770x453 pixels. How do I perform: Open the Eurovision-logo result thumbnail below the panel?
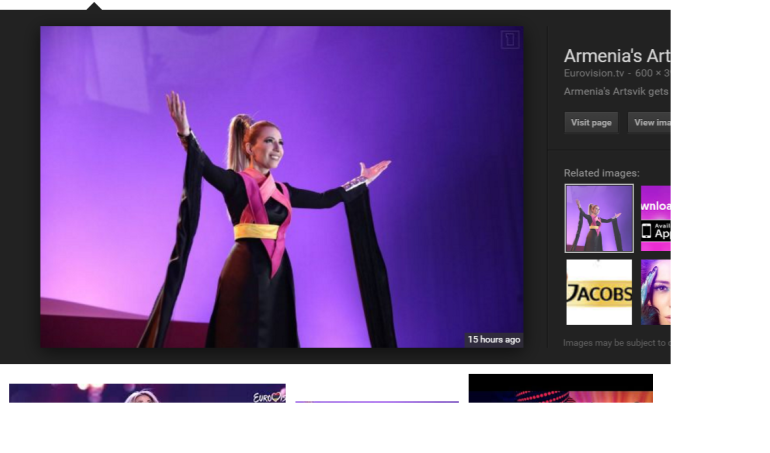click(147, 393)
